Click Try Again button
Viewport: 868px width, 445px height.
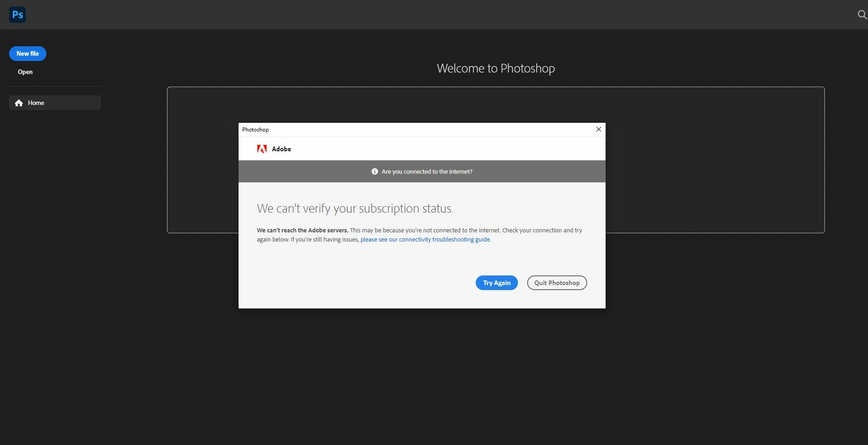(x=497, y=283)
